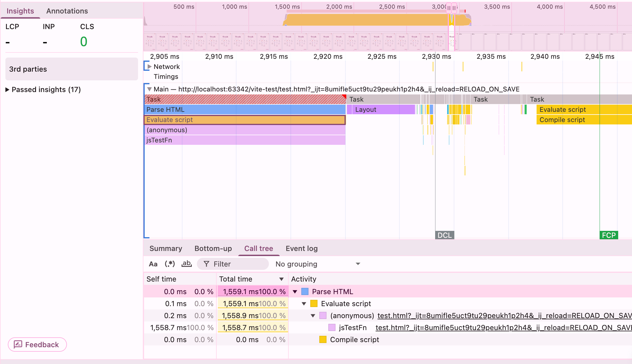Click the yellow Compile script row swatch

pyautogui.click(x=323, y=340)
